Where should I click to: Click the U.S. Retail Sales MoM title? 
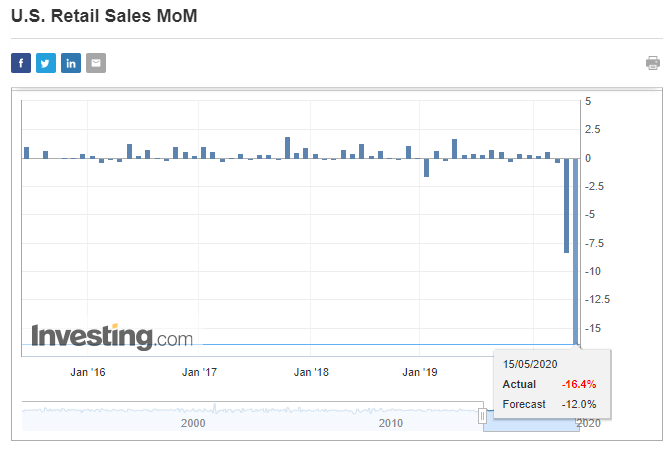click(x=98, y=17)
